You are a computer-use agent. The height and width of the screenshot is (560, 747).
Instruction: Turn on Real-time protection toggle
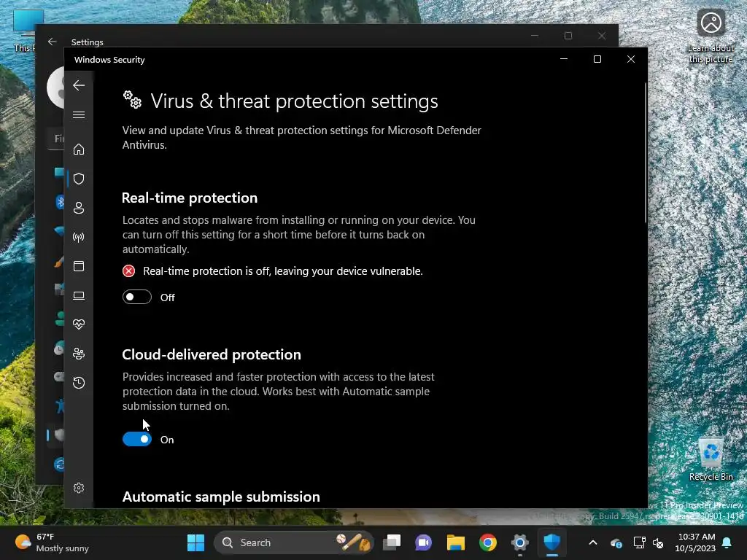coord(137,297)
